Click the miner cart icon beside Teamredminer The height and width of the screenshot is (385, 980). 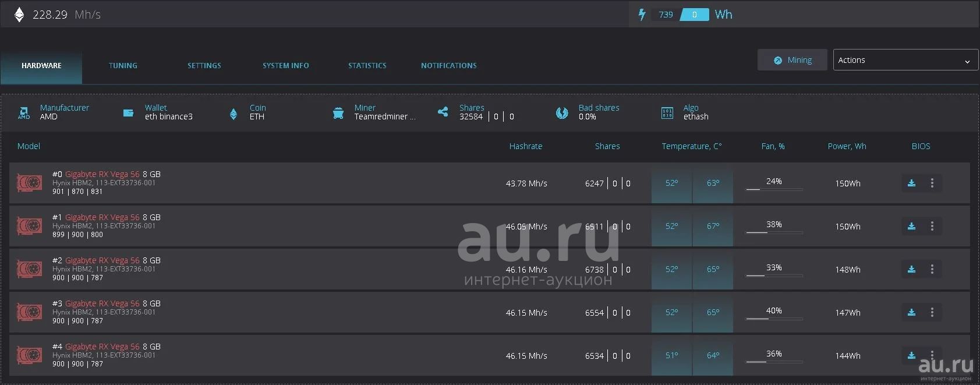[338, 113]
